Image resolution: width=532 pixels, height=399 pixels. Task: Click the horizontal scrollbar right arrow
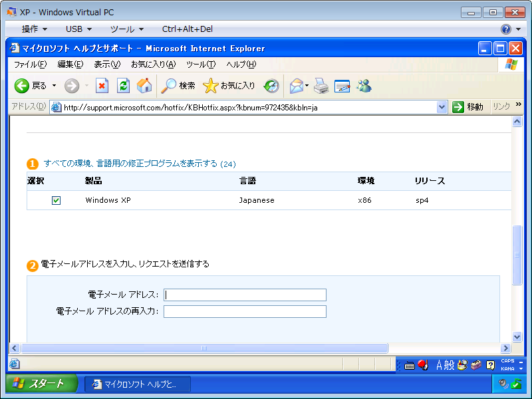(505, 348)
